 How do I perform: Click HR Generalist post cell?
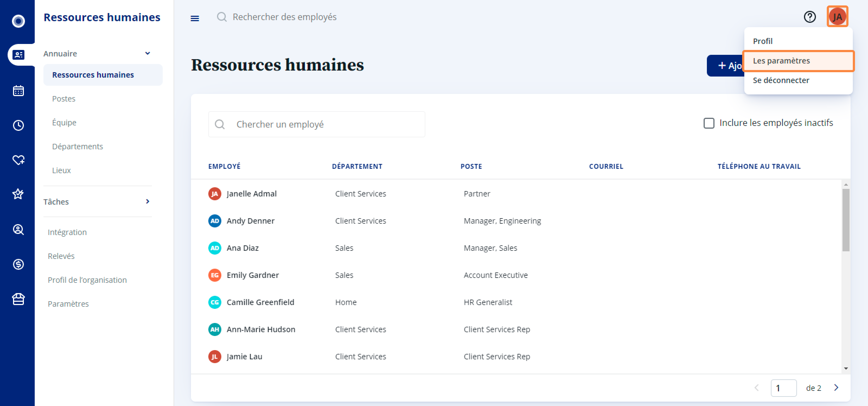point(488,303)
